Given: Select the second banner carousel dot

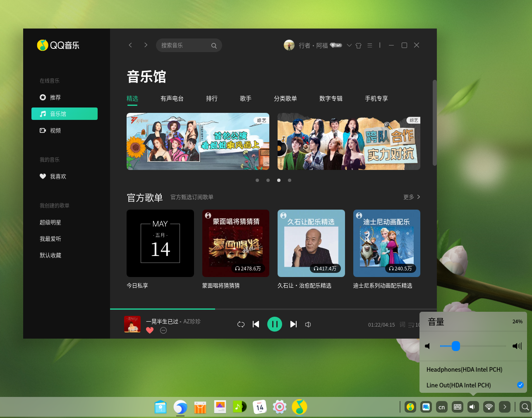Looking at the screenshot, I should point(268,180).
